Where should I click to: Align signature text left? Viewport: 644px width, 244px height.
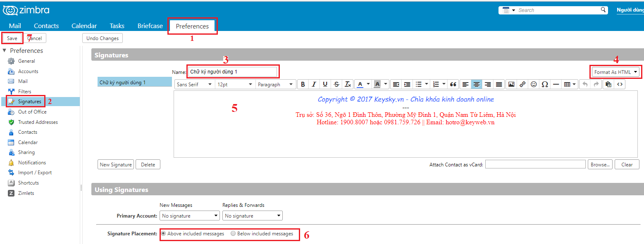coord(465,84)
